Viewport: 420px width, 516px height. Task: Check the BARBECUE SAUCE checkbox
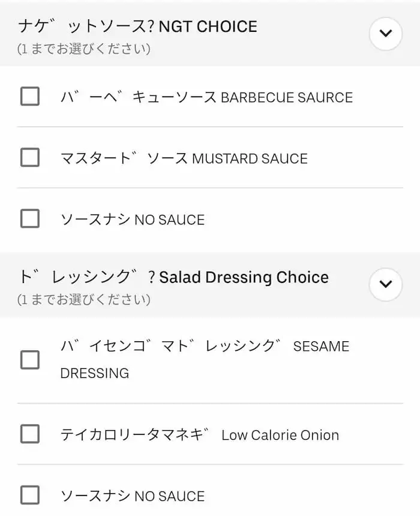coord(30,97)
